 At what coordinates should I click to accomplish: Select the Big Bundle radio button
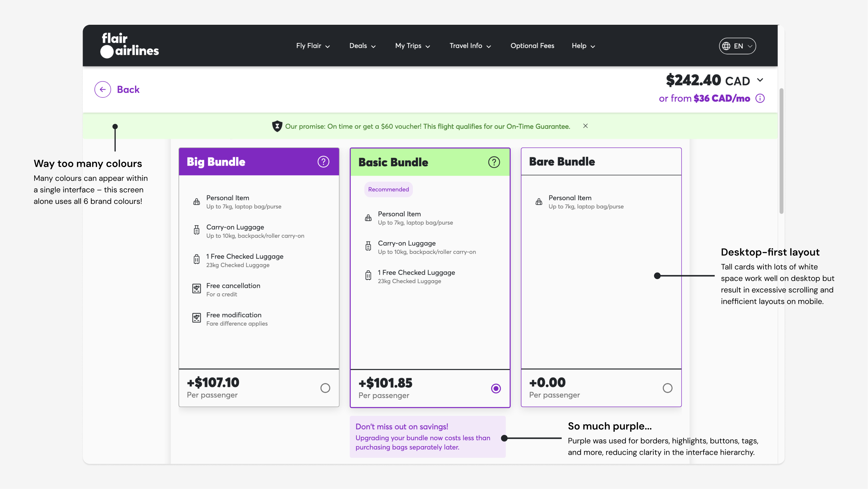(x=325, y=388)
